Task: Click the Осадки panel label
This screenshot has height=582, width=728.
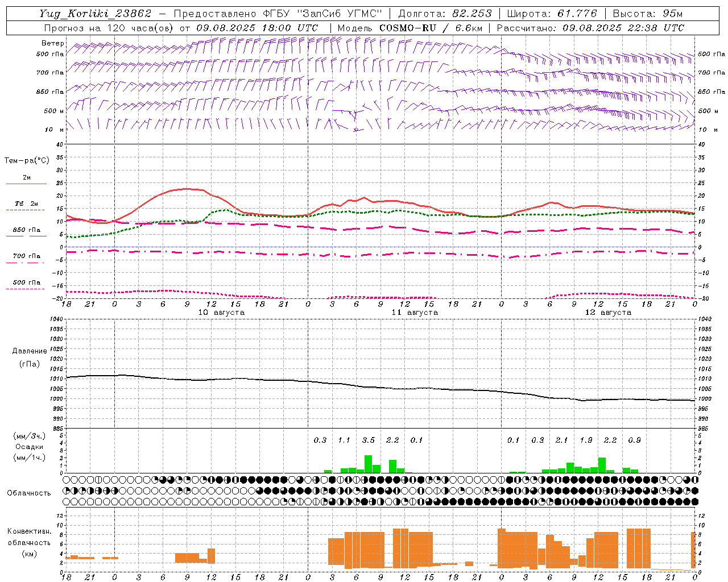Action: coord(29,447)
